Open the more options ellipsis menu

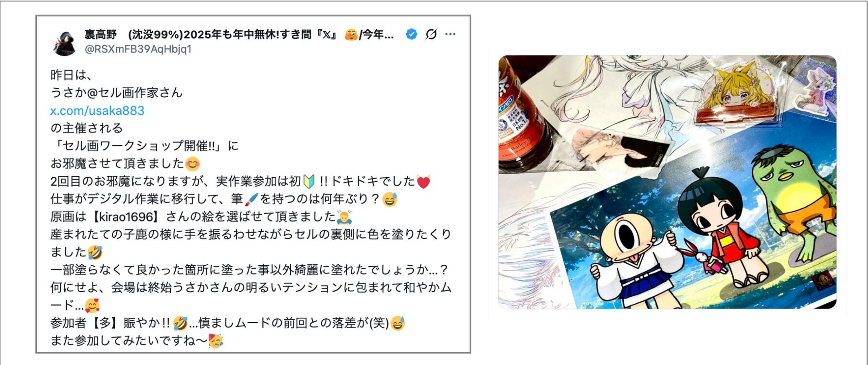click(x=450, y=35)
